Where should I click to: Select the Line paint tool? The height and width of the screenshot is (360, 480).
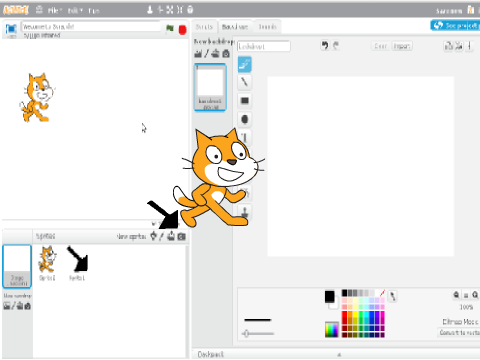pos(245,82)
